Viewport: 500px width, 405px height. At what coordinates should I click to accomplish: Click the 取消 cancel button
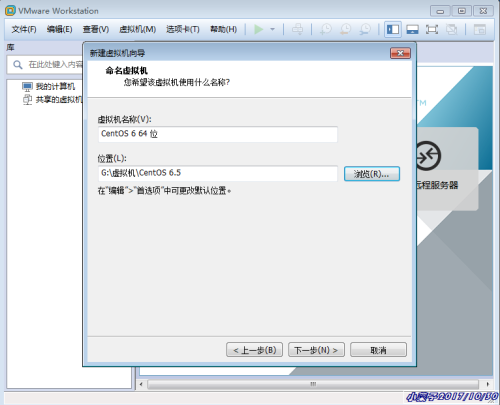pyautogui.click(x=378, y=350)
